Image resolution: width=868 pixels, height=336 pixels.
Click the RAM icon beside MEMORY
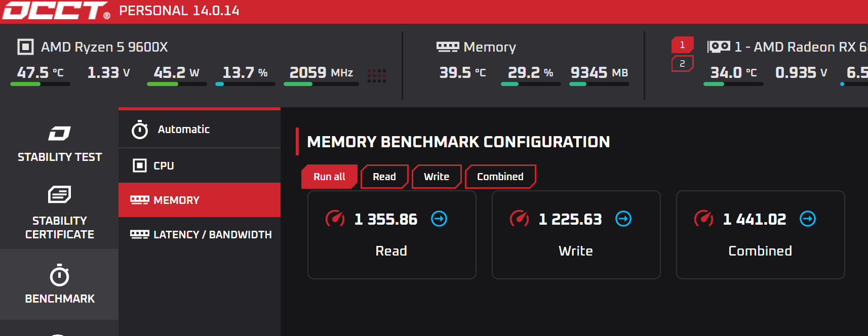tap(140, 200)
